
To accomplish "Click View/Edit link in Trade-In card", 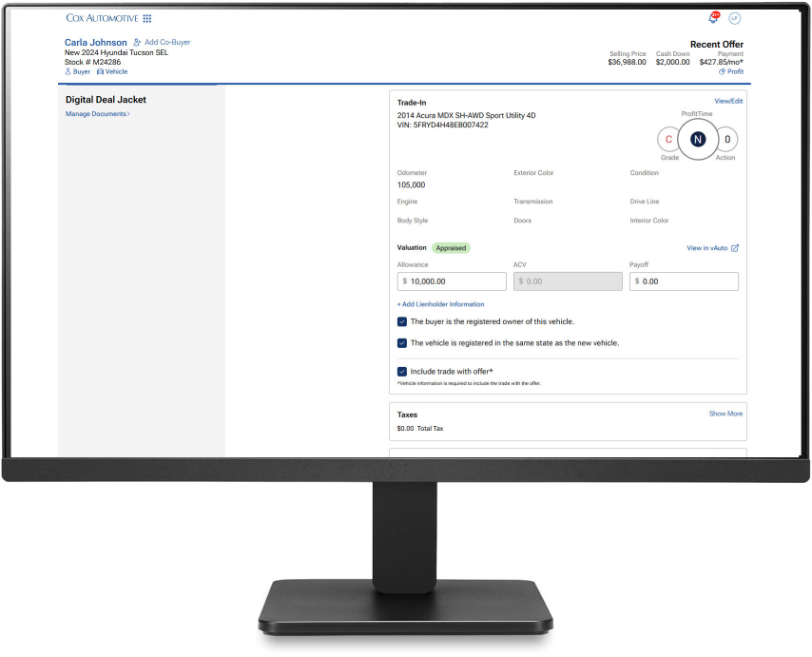I will [x=728, y=101].
